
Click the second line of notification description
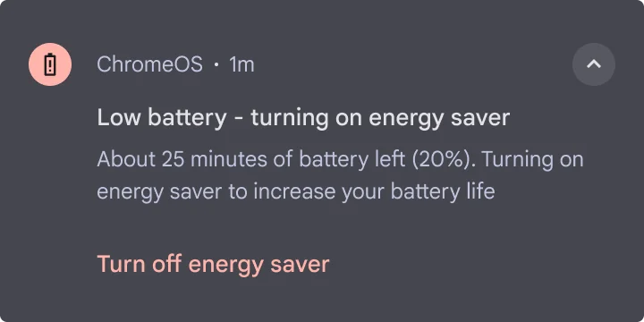pyautogui.click(x=296, y=191)
